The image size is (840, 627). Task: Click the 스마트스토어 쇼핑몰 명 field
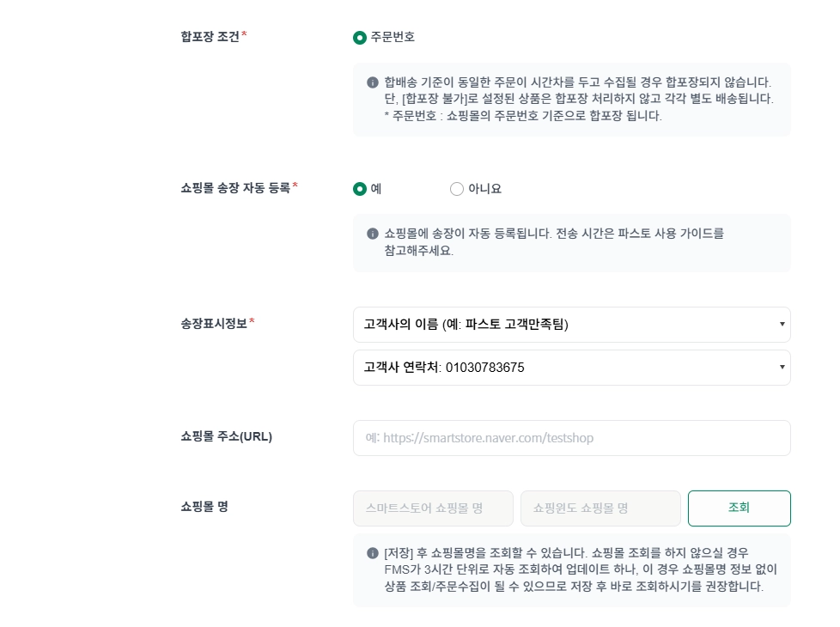point(433,508)
